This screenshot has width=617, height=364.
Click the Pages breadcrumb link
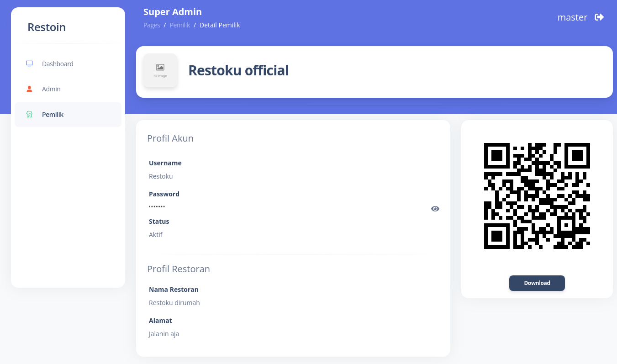click(152, 25)
